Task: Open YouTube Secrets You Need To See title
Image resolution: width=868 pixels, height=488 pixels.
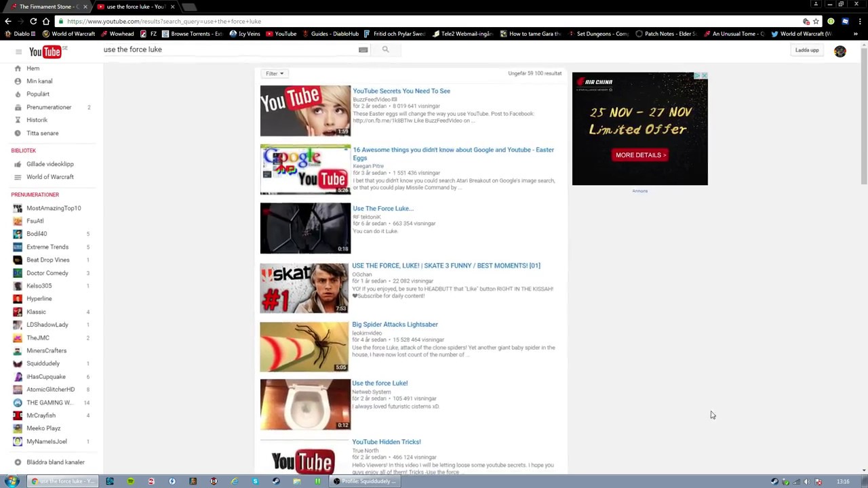Action: point(401,91)
